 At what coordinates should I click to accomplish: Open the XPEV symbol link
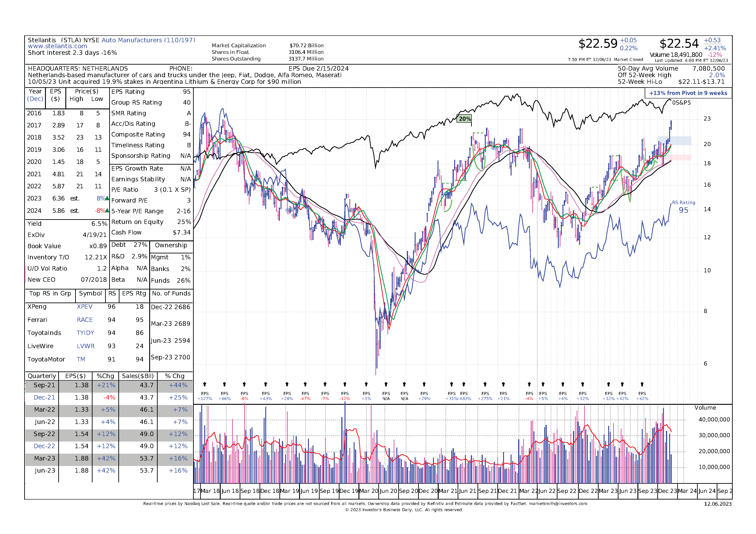85,307
